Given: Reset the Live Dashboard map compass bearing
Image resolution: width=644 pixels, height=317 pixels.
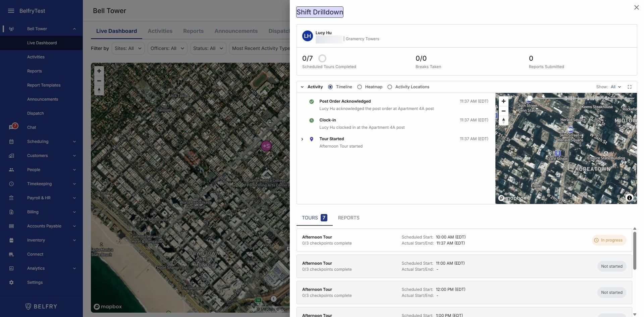Looking at the screenshot, I should coord(99,91).
